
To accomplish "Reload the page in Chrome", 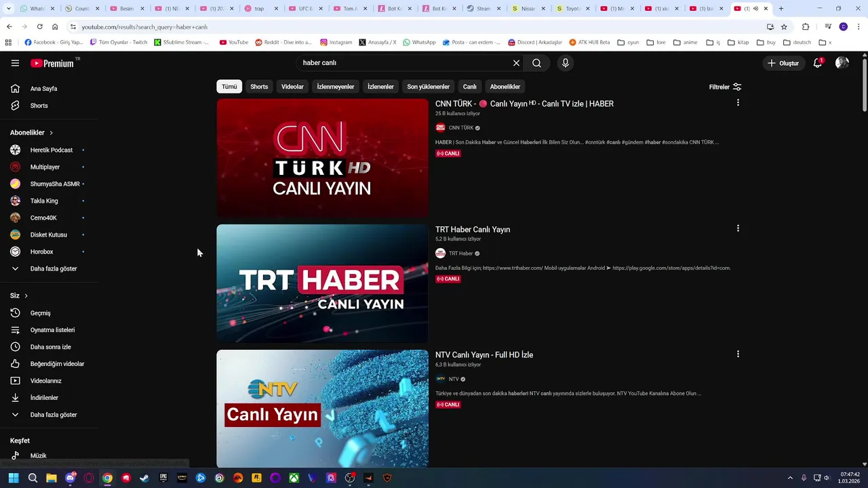I will click(x=39, y=26).
